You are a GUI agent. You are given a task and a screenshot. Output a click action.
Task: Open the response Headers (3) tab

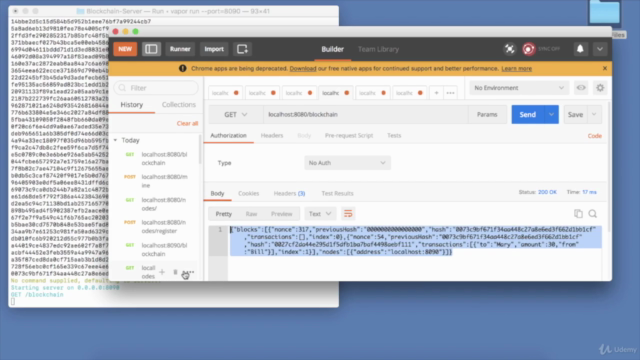click(289, 193)
